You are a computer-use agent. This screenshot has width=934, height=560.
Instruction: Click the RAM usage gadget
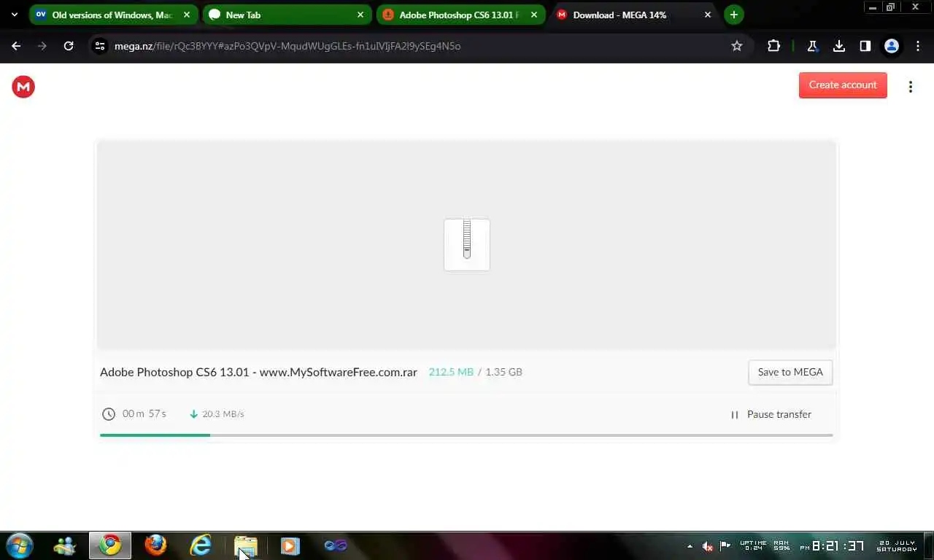click(x=781, y=545)
